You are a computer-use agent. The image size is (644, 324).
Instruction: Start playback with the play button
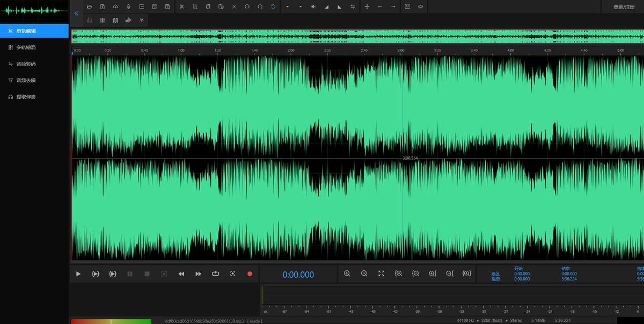(x=78, y=274)
